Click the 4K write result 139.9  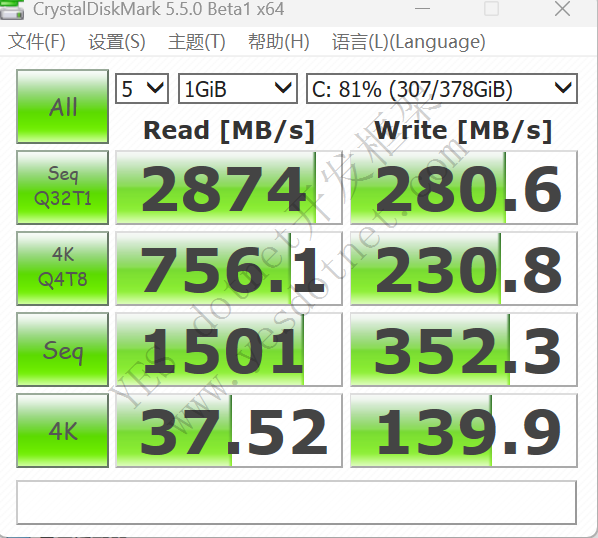coord(464,430)
